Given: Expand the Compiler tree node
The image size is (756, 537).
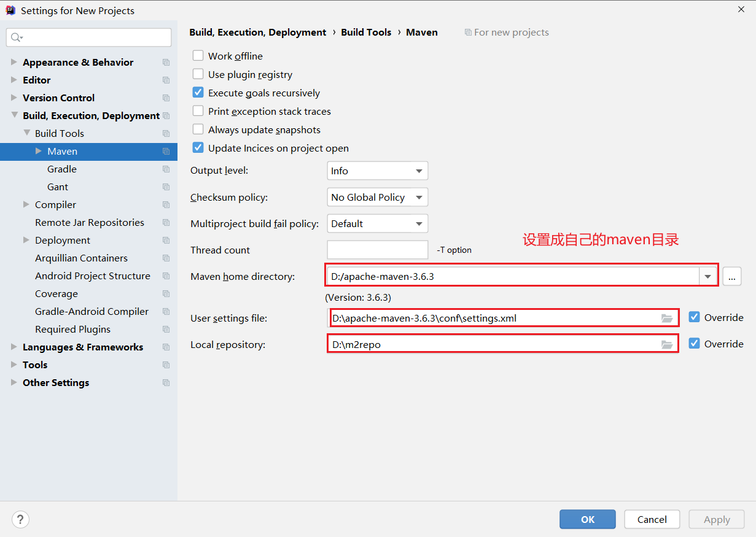Looking at the screenshot, I should (x=26, y=204).
